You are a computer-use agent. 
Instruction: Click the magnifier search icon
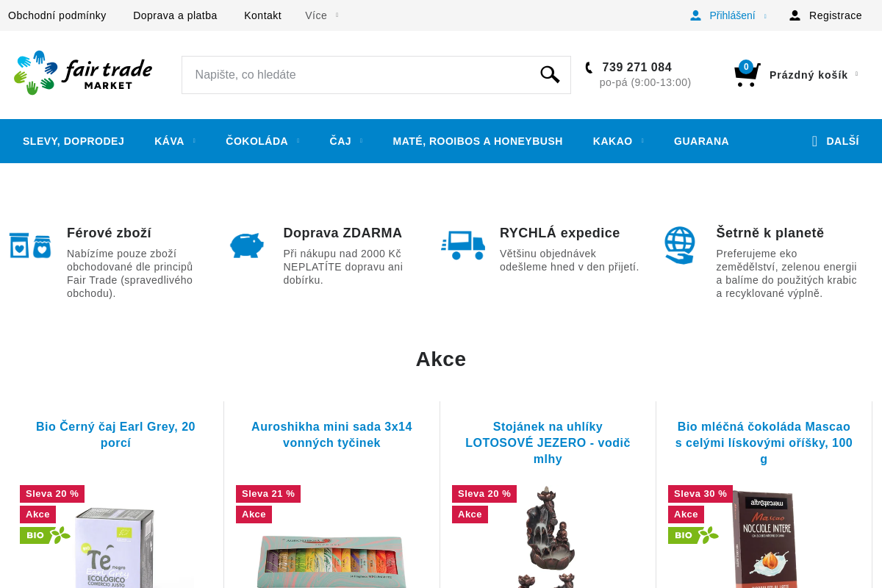550,74
